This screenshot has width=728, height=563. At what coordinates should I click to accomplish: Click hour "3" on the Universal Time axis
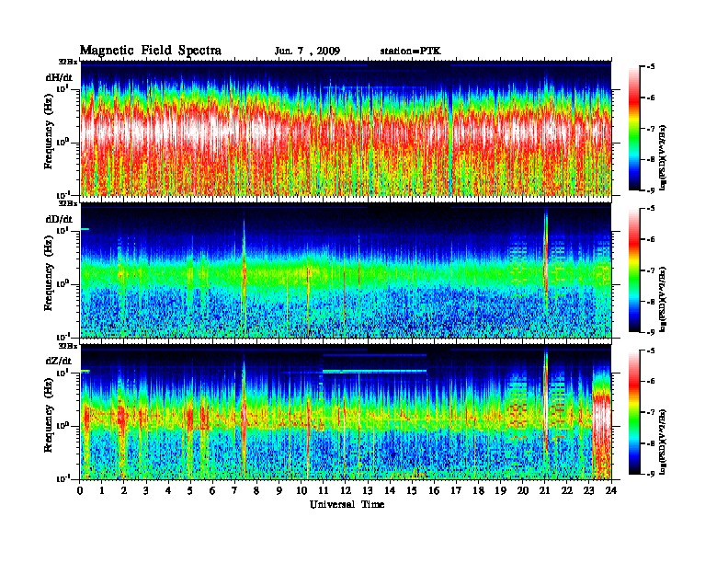tap(146, 490)
